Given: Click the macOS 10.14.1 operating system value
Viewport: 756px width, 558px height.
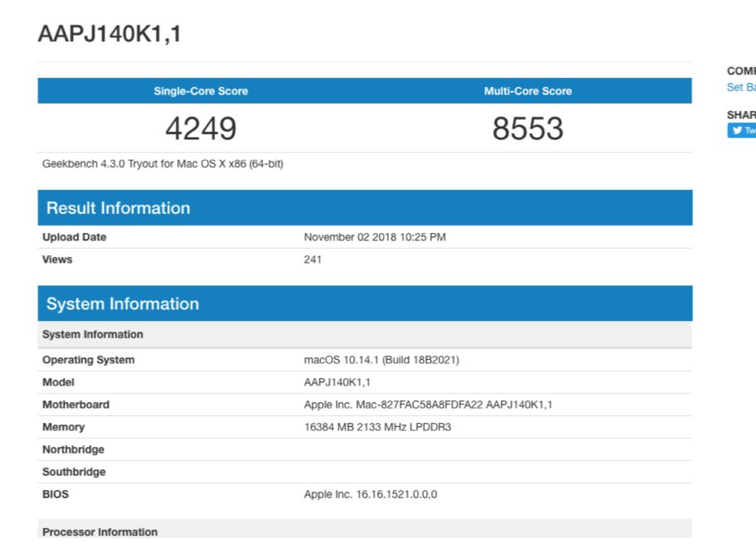Looking at the screenshot, I should coord(381,360).
